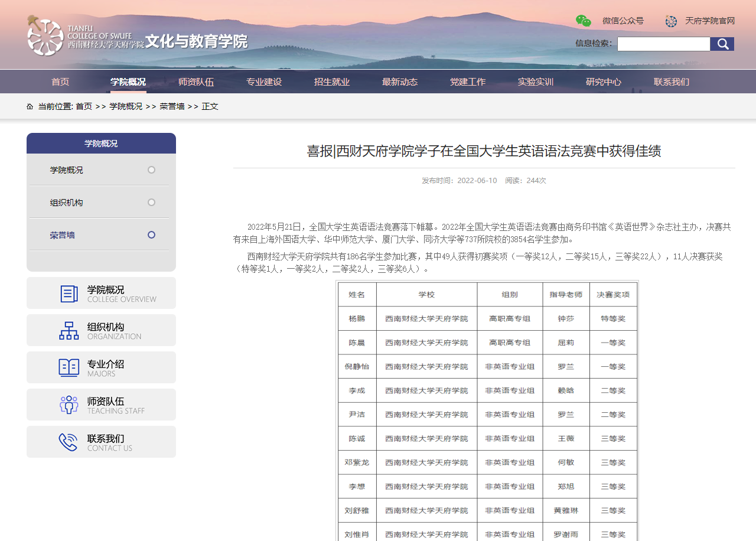Click the college logo in header

coord(45,35)
